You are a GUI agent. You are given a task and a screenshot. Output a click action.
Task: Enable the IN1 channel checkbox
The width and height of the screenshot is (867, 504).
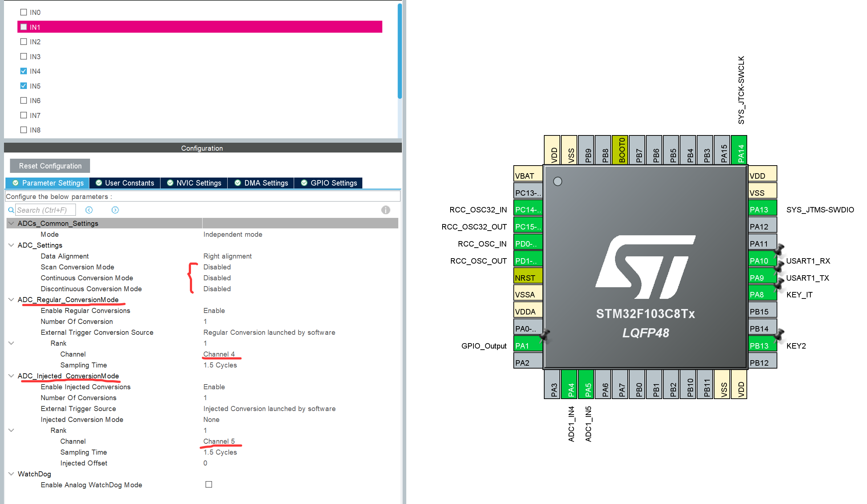click(x=24, y=27)
